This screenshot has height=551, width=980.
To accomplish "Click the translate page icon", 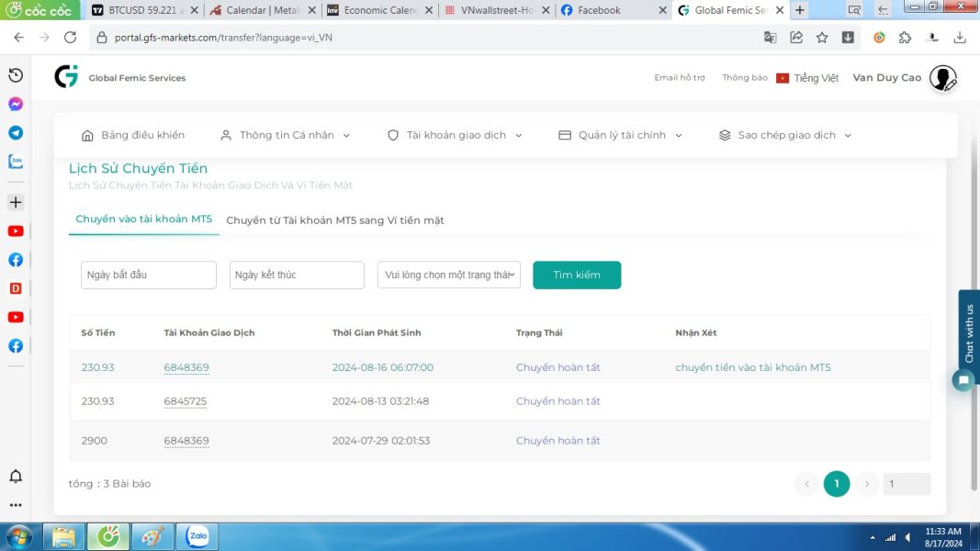I will tap(770, 38).
